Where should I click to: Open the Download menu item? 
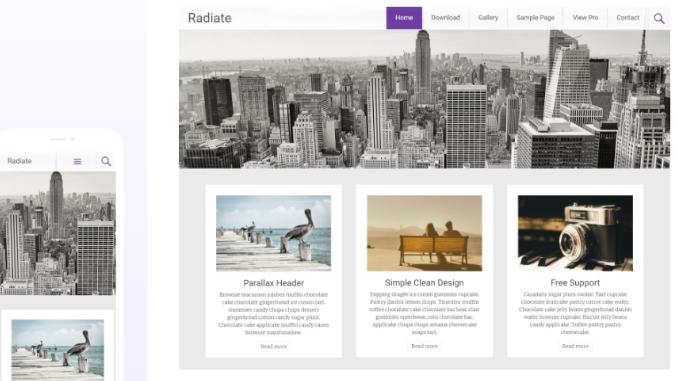(x=445, y=18)
